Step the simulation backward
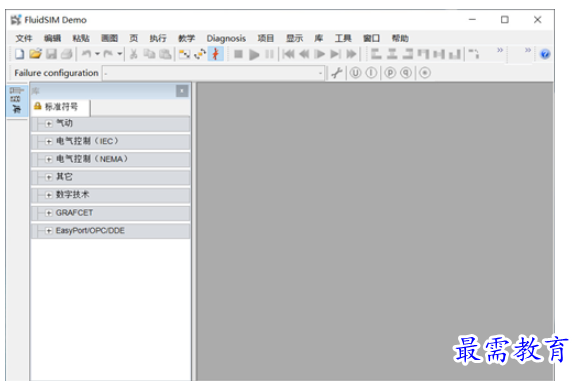This screenshot has width=577, height=381. click(304, 54)
